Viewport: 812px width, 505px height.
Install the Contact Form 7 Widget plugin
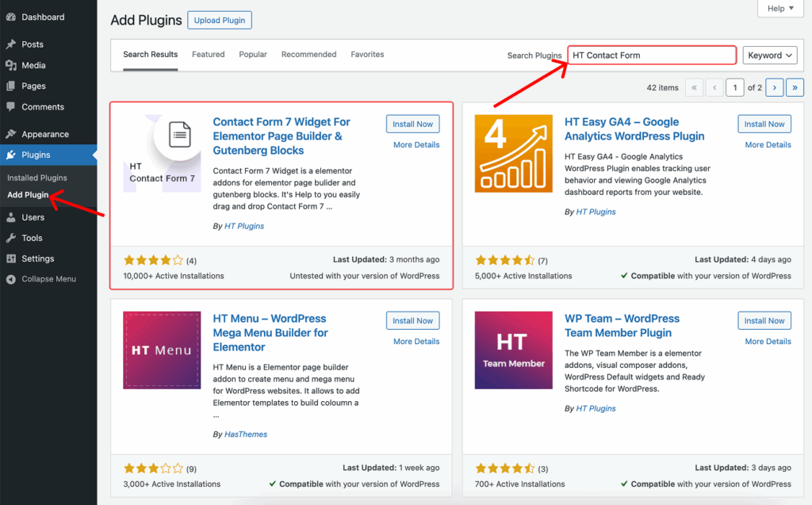tap(412, 124)
